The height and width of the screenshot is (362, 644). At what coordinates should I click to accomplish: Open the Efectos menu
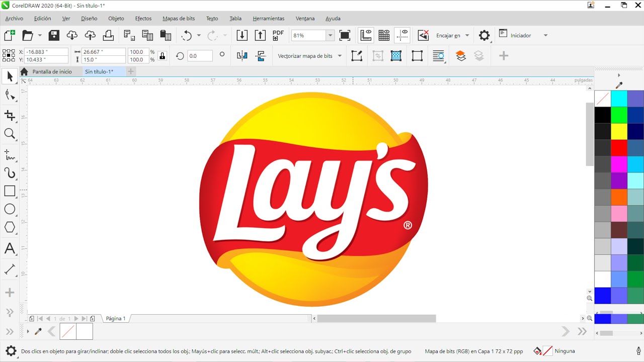(x=143, y=19)
